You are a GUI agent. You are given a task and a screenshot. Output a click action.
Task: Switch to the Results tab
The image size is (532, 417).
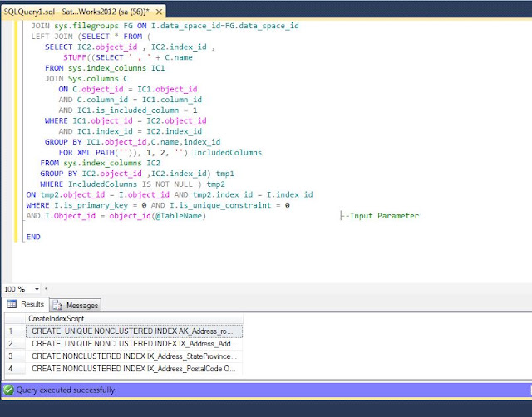click(x=26, y=304)
